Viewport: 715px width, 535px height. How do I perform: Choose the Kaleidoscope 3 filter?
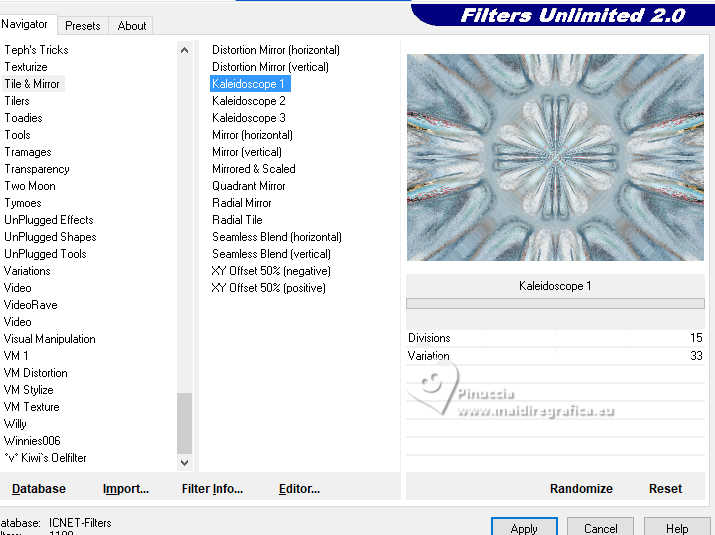click(x=249, y=118)
